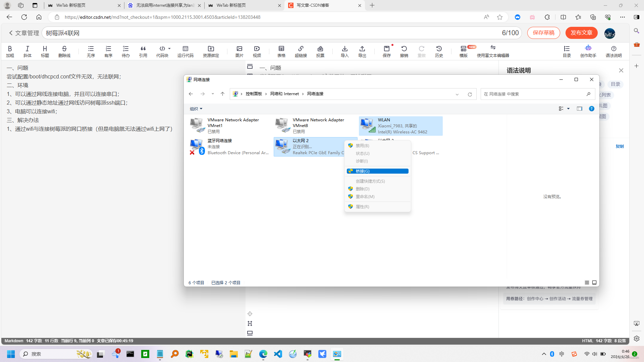Choose 属性(R) in the context menu

[x=378, y=207]
